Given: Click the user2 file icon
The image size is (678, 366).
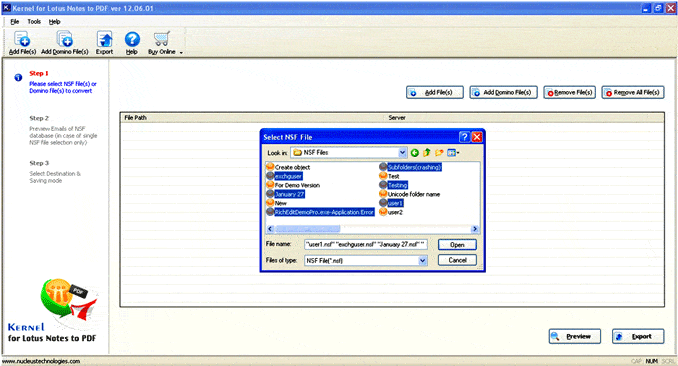Looking at the screenshot, I should 383,212.
